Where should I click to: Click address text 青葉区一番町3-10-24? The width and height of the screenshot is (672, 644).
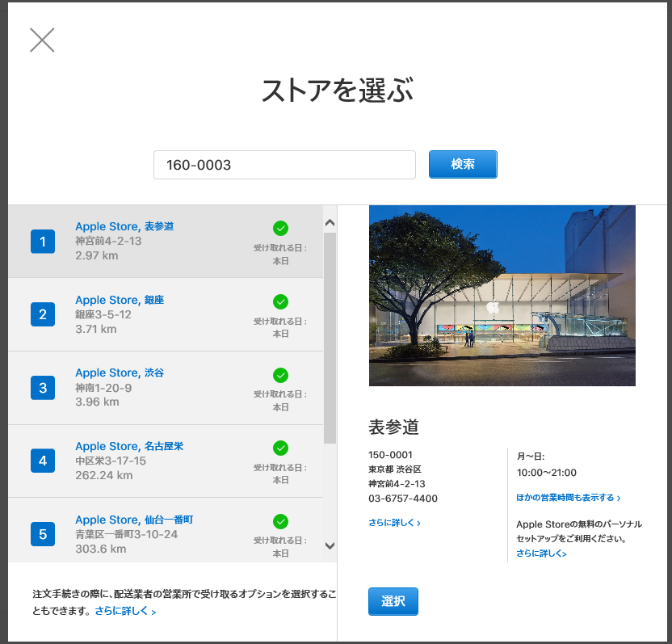click(127, 534)
